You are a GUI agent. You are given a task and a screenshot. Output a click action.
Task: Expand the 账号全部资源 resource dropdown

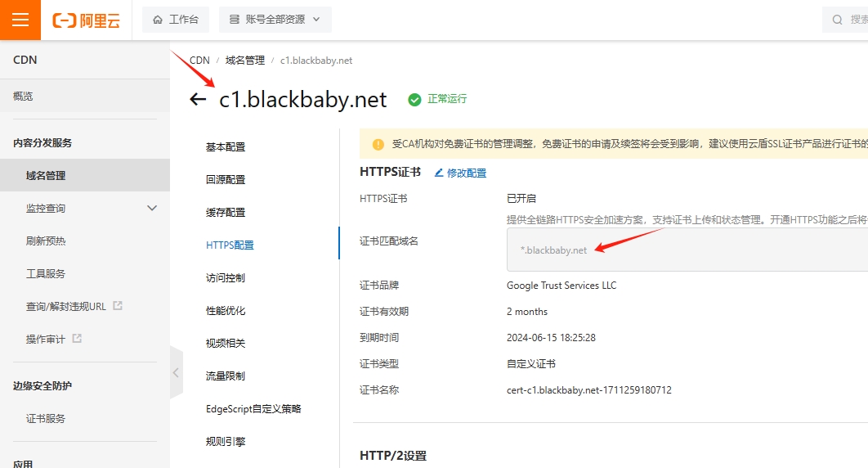click(x=275, y=20)
